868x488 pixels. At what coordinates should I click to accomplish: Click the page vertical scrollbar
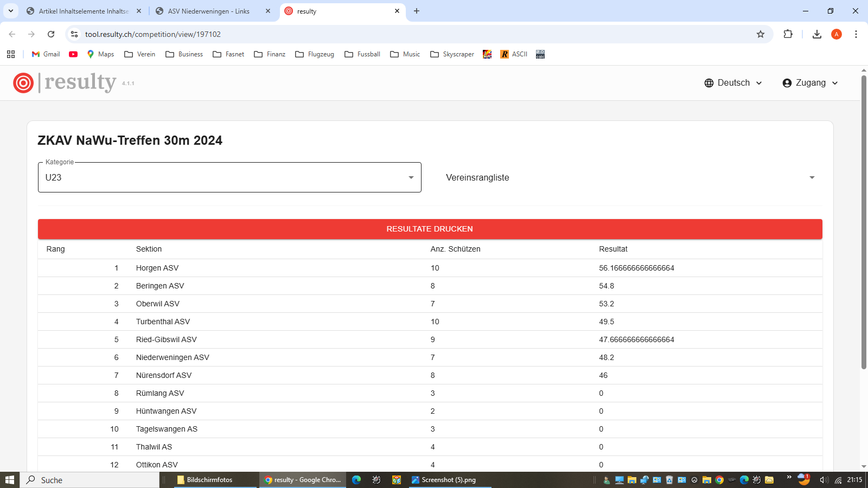tap(864, 222)
